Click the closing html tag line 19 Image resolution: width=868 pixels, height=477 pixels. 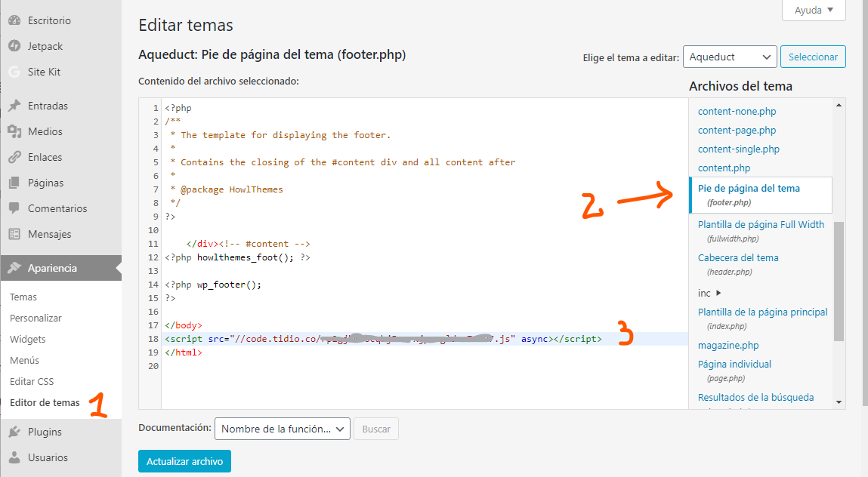click(x=184, y=352)
